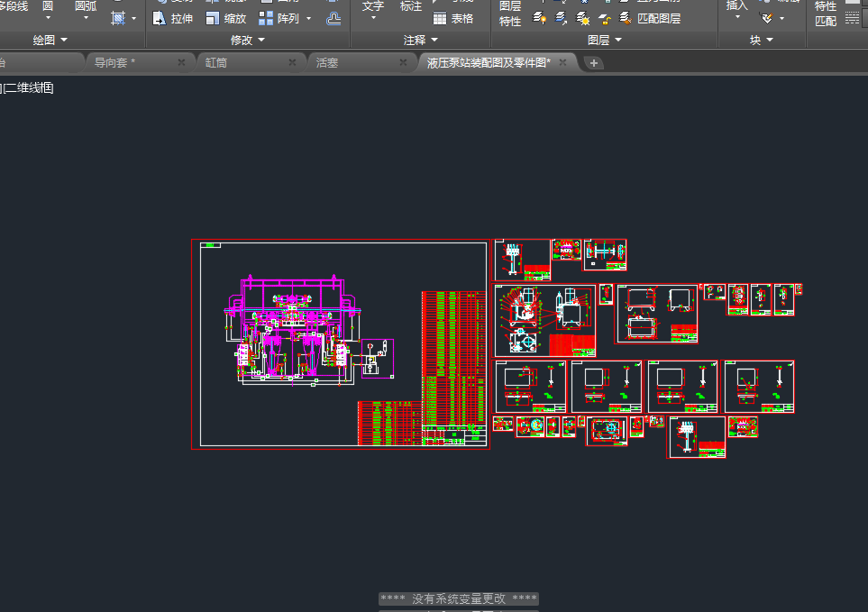Image resolution: width=868 pixels, height=612 pixels.
Task: Click the offset/boundary icon beside 阵列
Action: point(333,18)
